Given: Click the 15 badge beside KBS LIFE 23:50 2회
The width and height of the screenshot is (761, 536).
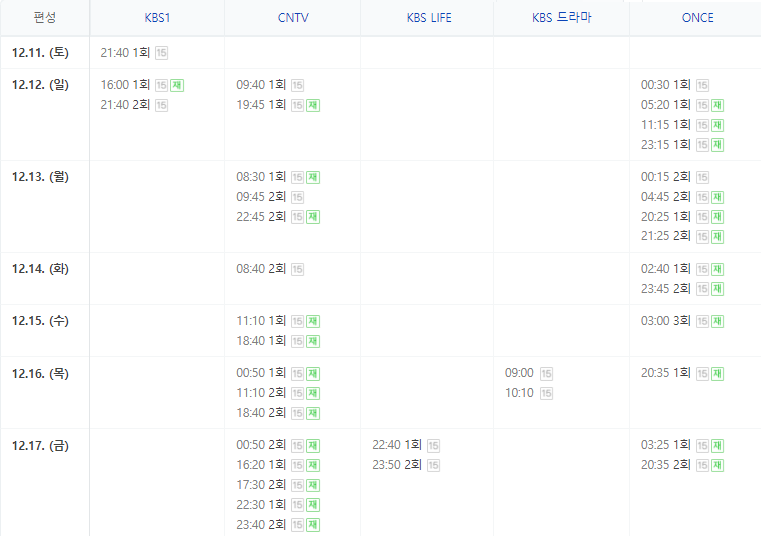Looking at the screenshot, I should [433, 466].
